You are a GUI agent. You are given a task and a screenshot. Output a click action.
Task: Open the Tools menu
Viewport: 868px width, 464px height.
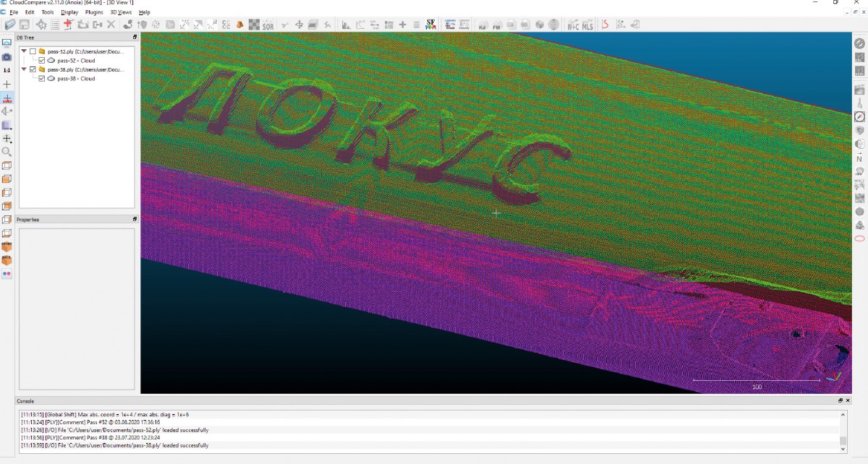pyautogui.click(x=48, y=12)
